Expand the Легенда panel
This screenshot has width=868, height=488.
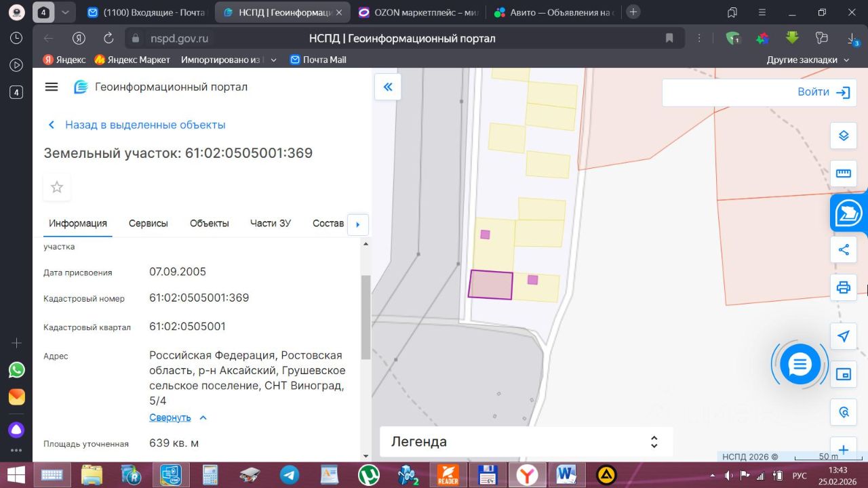(x=526, y=442)
